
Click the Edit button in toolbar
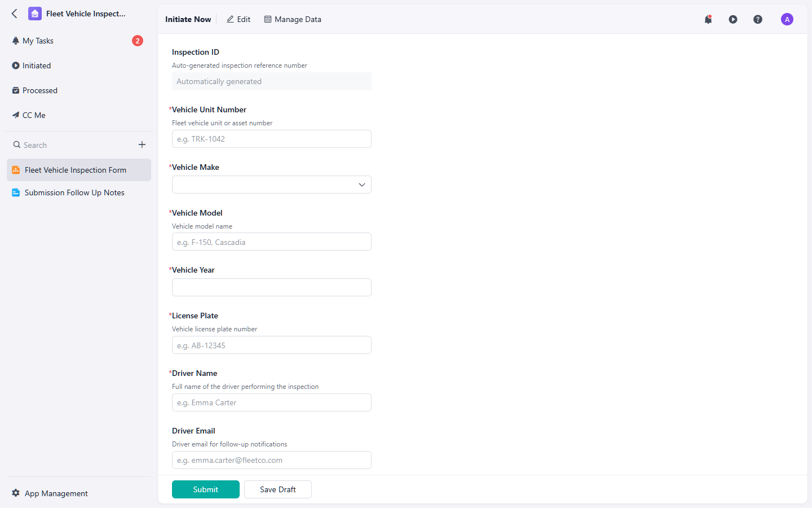tap(239, 19)
